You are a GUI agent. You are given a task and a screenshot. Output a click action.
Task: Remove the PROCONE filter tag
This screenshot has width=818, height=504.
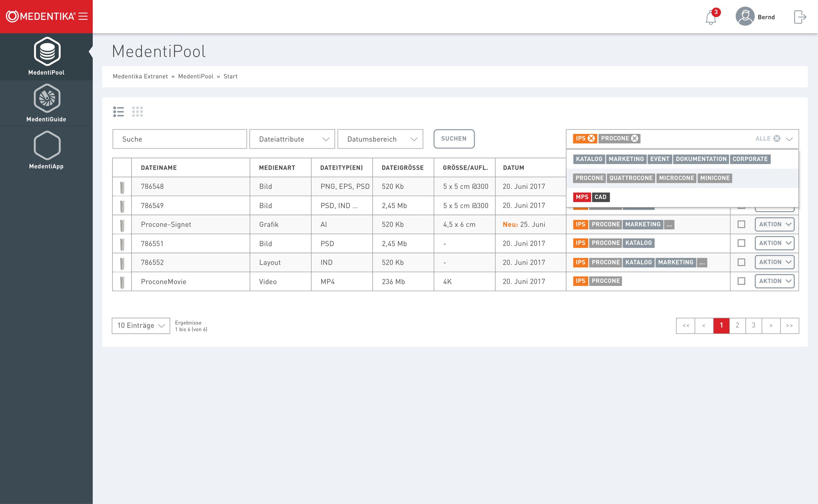(x=635, y=138)
